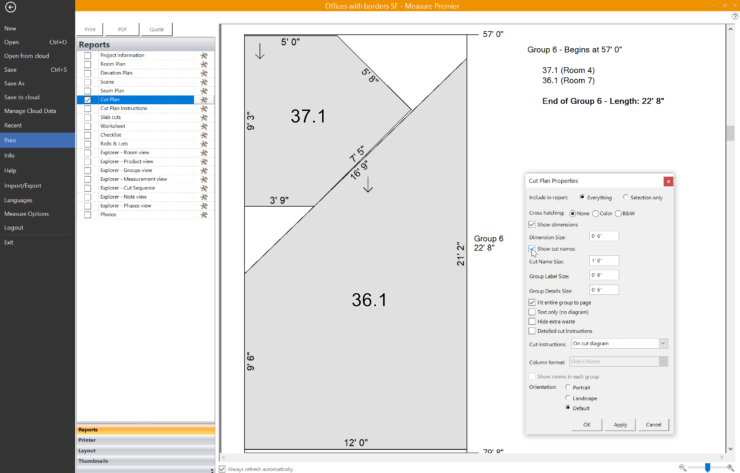Toggle Show cut names checkbox

tap(532, 249)
